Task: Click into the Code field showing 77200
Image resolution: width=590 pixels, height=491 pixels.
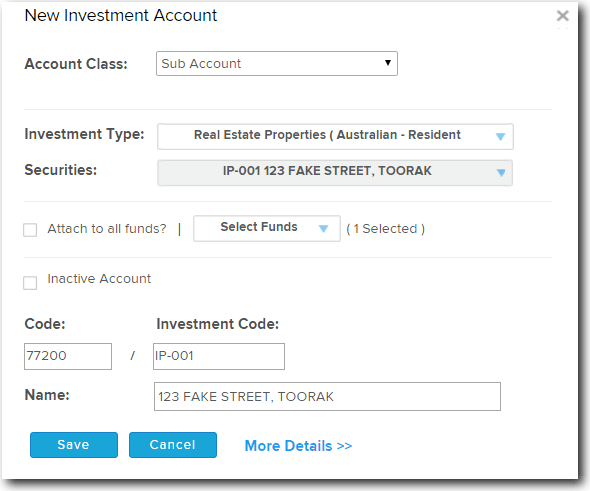Action: click(x=68, y=356)
